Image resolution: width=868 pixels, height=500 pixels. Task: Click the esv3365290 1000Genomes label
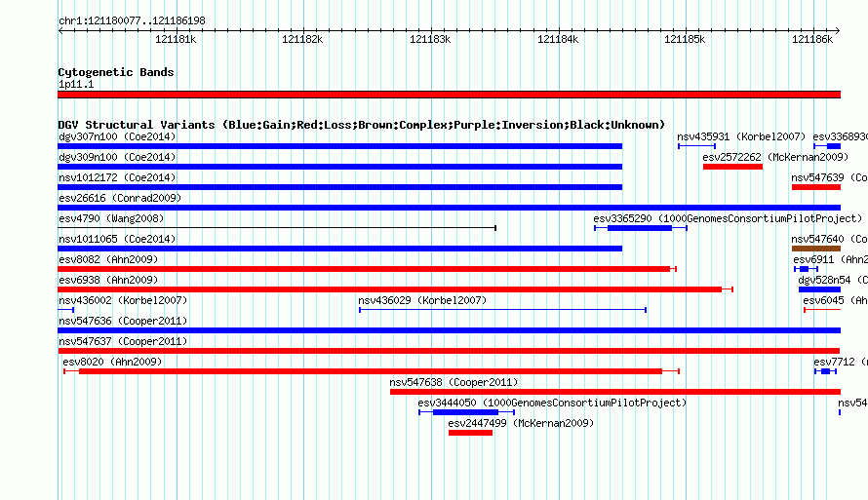click(728, 218)
